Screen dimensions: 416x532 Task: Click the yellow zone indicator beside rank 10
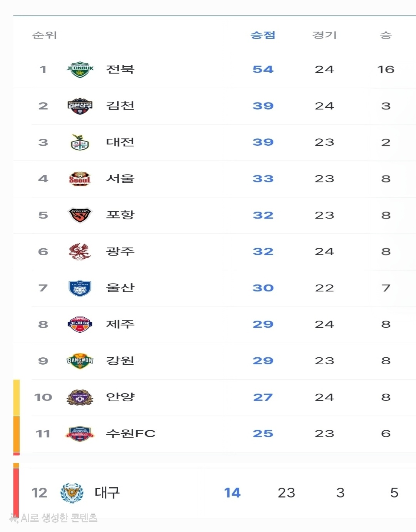click(17, 397)
